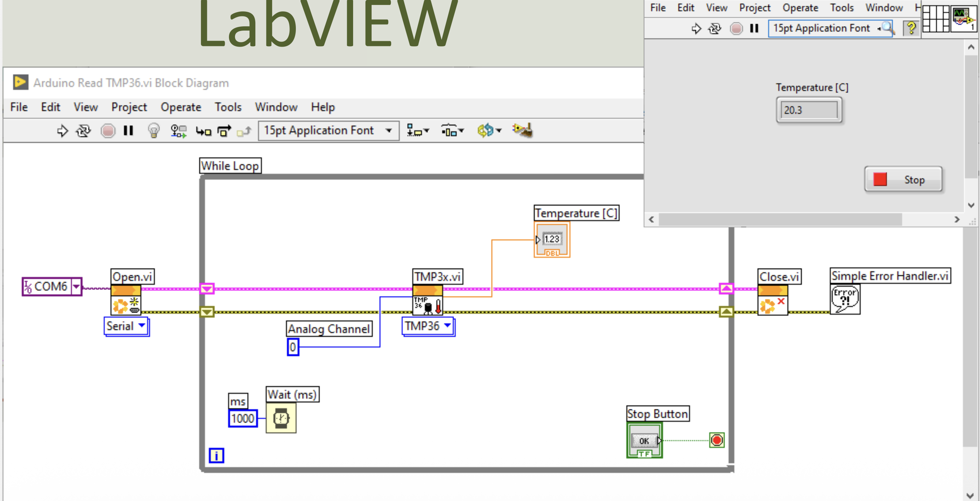Click the Temperature [C] indicator showing 20.3

[809, 110]
